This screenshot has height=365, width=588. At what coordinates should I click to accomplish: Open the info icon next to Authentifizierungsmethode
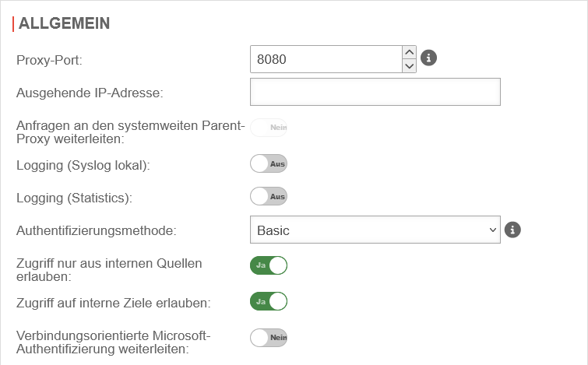[512, 230]
